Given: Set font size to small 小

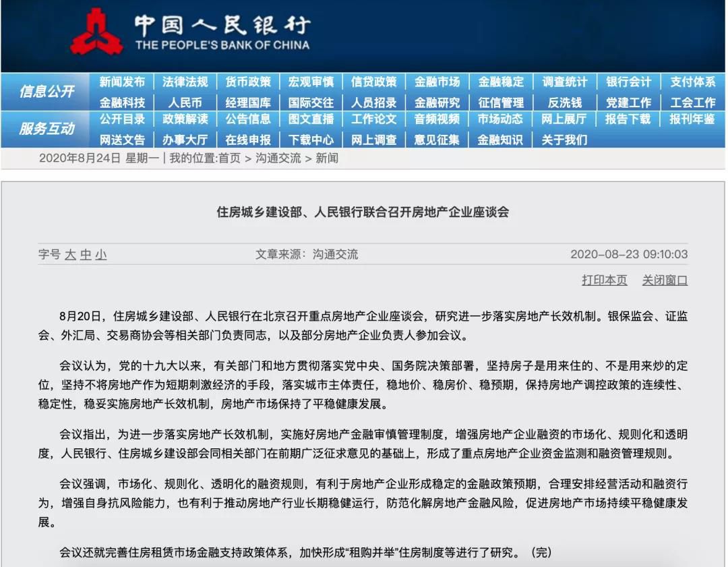Looking at the screenshot, I should coord(100,255).
